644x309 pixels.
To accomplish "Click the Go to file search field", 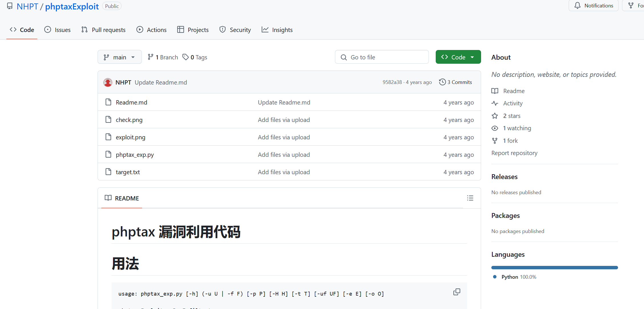I will (382, 57).
